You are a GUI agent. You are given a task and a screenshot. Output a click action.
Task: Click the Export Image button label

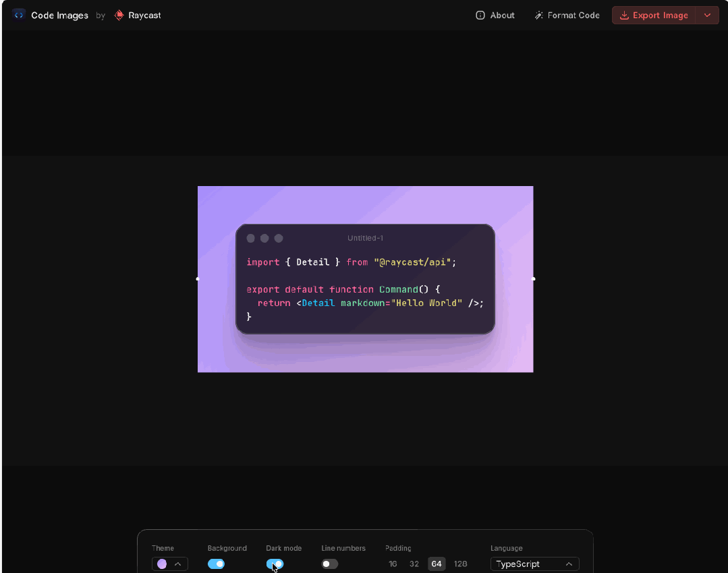(661, 16)
